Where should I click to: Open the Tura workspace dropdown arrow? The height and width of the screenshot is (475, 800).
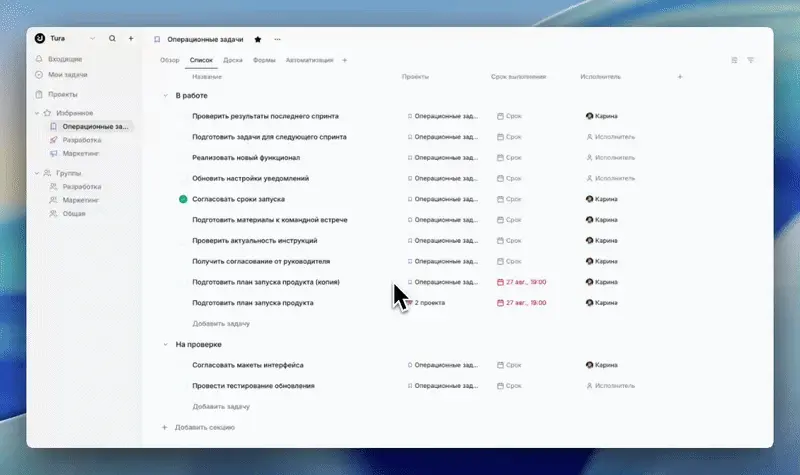click(92, 38)
